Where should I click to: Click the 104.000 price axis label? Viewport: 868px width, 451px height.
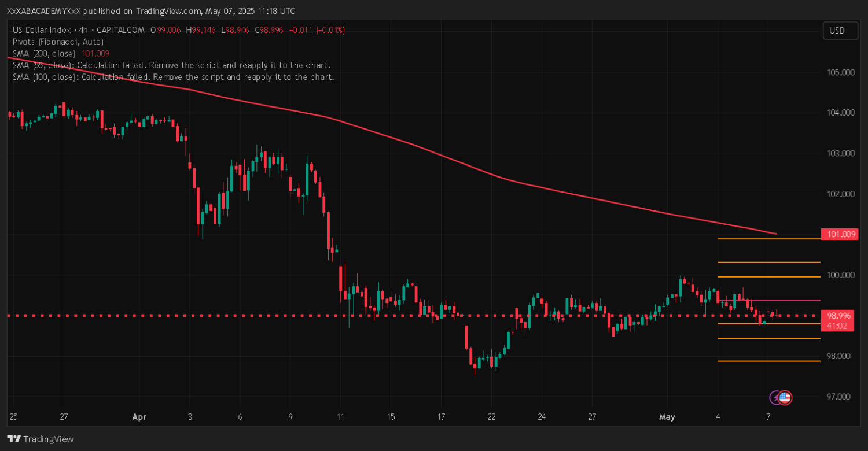(x=841, y=113)
